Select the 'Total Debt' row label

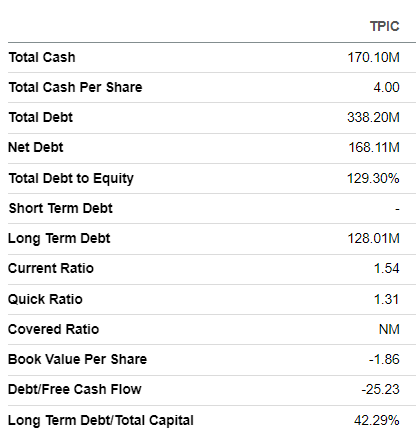(x=41, y=117)
